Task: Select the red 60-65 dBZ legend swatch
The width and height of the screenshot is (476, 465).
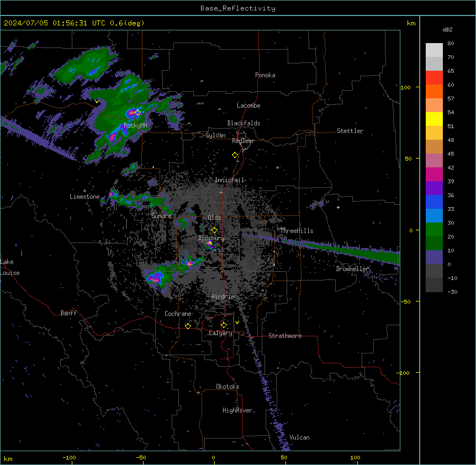Action: (434, 77)
